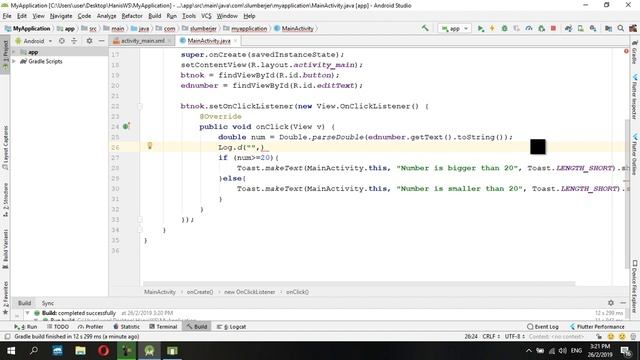This screenshot has width=640, height=360.
Task: Start debugging with the bug icon
Action: tap(504, 28)
